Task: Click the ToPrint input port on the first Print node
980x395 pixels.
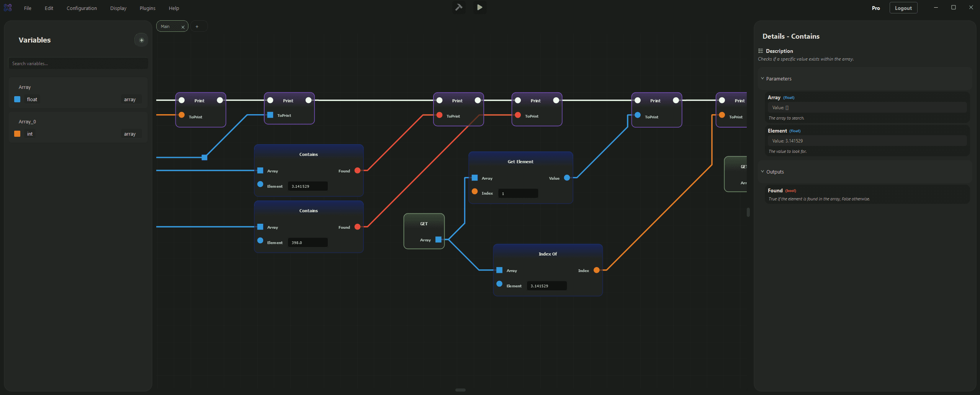Action: coord(182,115)
